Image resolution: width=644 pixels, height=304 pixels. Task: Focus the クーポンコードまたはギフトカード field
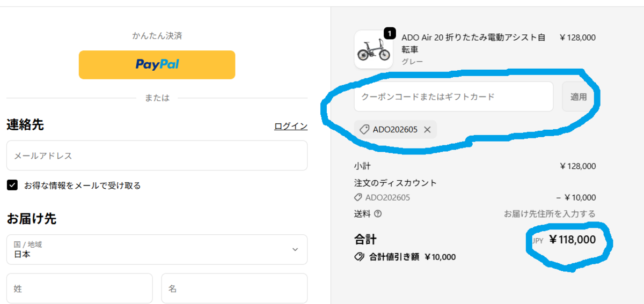(x=453, y=97)
